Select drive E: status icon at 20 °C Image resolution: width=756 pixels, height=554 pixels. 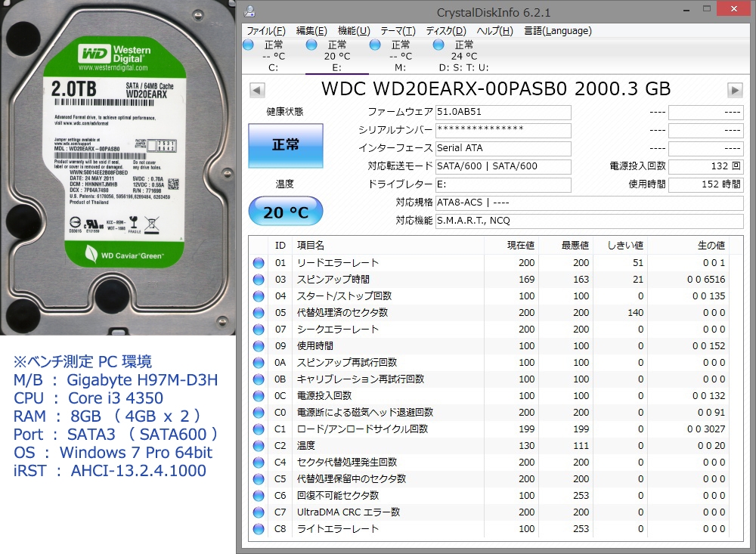click(x=311, y=45)
